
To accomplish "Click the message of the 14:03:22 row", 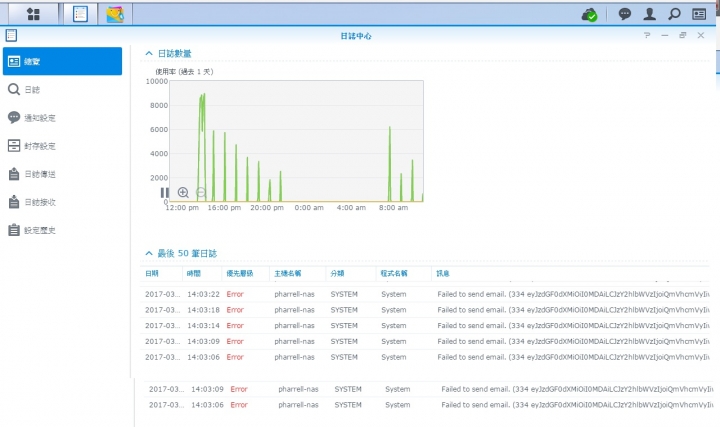I will pyautogui.click(x=573, y=294).
